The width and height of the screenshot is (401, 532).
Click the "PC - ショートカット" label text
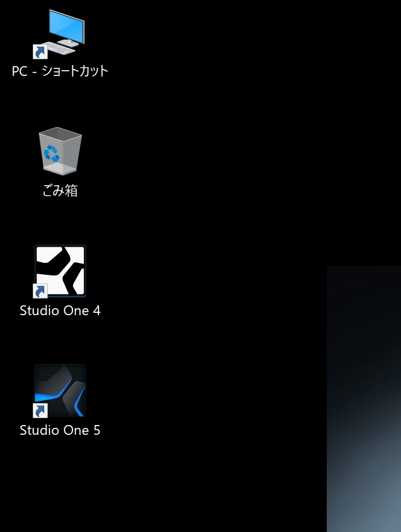click(x=60, y=71)
